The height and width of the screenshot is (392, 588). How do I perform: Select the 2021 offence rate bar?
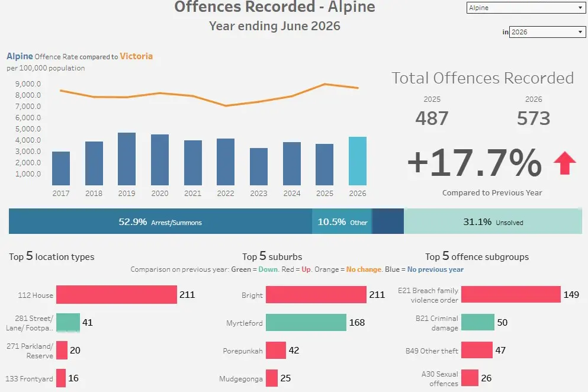(x=193, y=163)
